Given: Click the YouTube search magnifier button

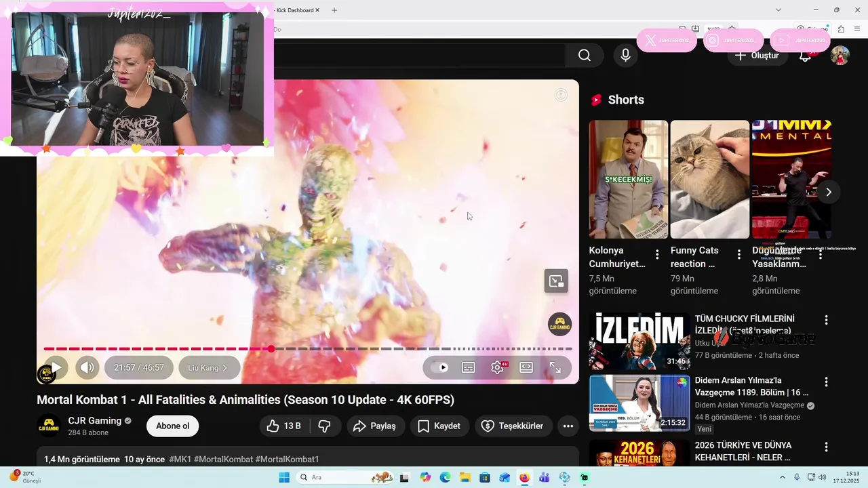Looking at the screenshot, I should (585, 56).
